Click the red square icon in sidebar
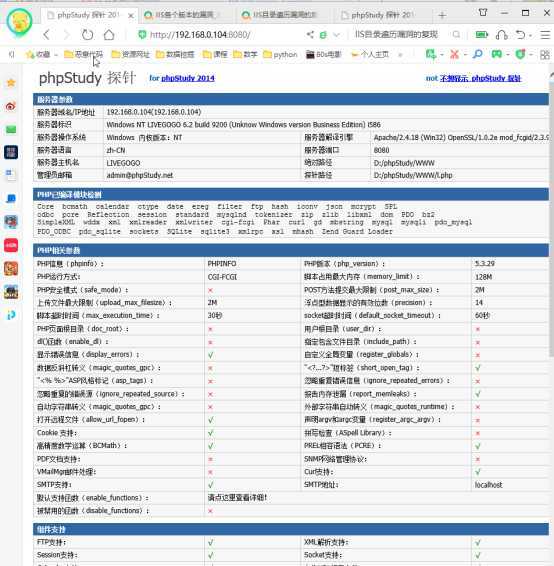This screenshot has height=566, width=554. point(11,245)
